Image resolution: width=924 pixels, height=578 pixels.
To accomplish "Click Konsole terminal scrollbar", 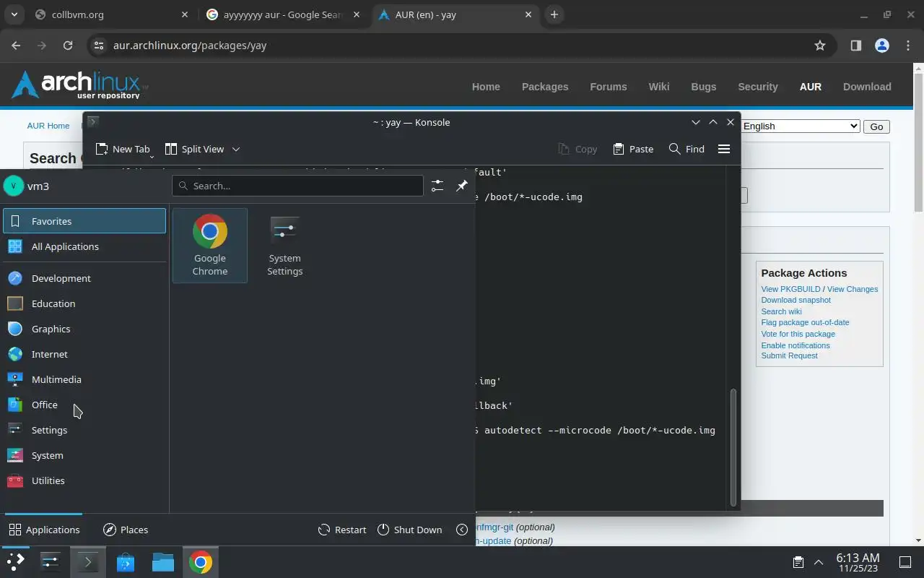I will pyautogui.click(x=734, y=447).
